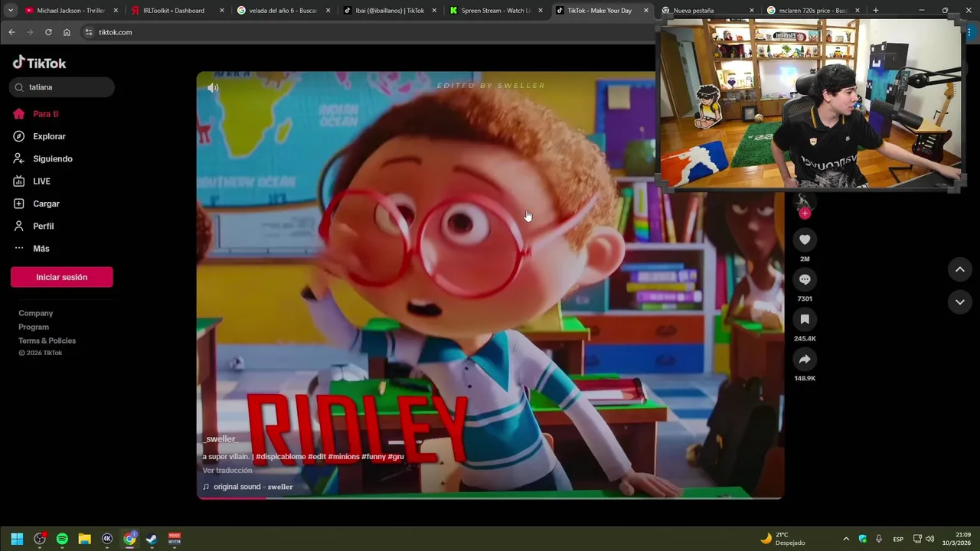Share the video with the arrow icon
The image size is (980, 551).
coord(805,359)
